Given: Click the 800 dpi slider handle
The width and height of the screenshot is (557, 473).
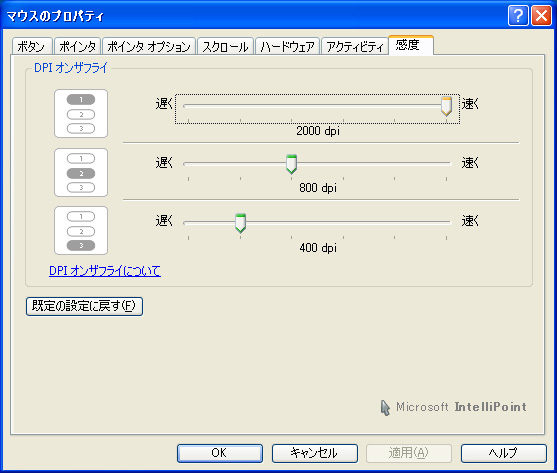Looking at the screenshot, I should pos(291,164).
